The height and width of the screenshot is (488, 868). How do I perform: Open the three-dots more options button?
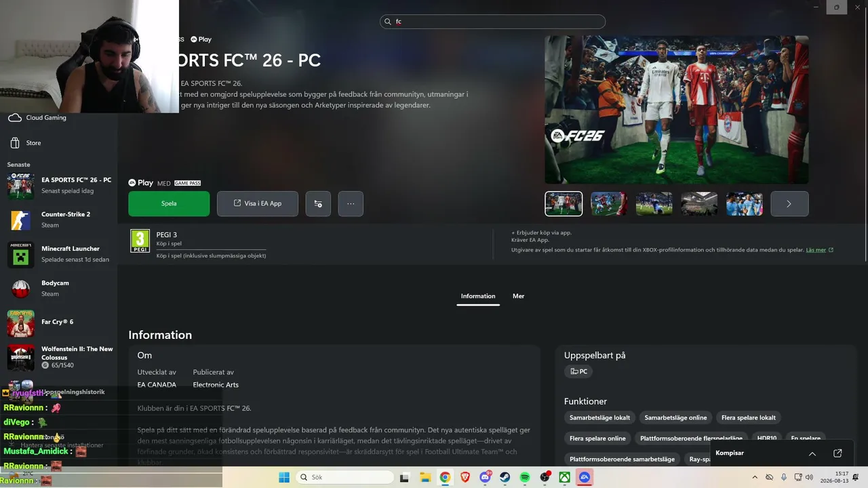[x=351, y=203]
